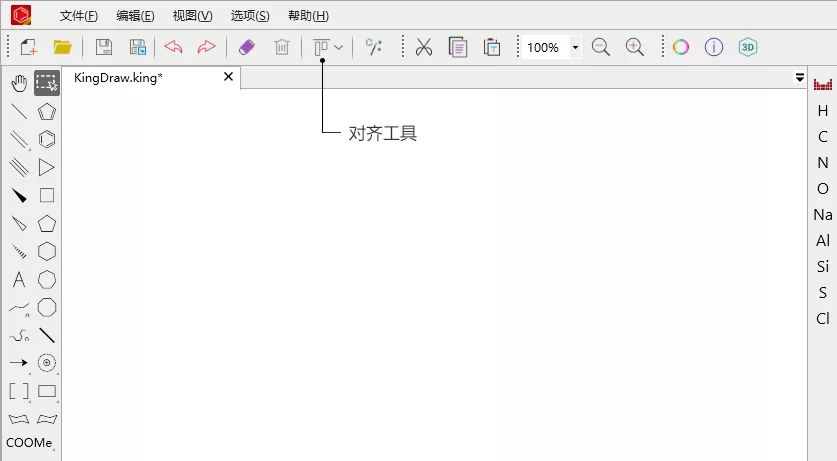Image resolution: width=837 pixels, height=461 pixels.
Task: Click the alignment tool icon
Action: (321, 47)
